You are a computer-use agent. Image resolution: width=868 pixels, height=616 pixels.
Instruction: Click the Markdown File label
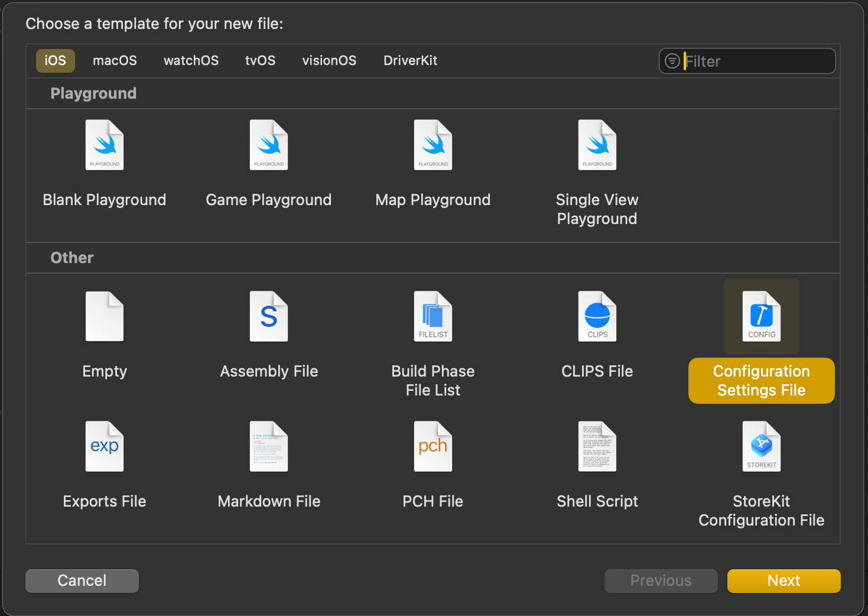269,501
